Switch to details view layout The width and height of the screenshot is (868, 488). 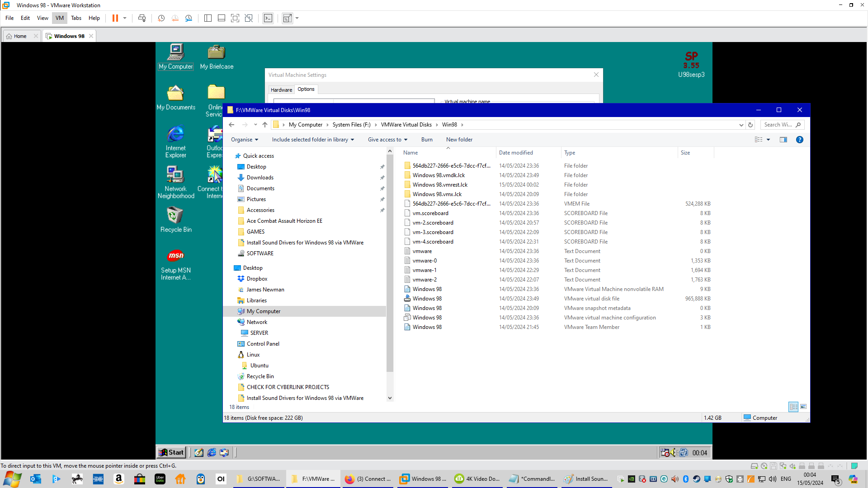click(x=793, y=407)
